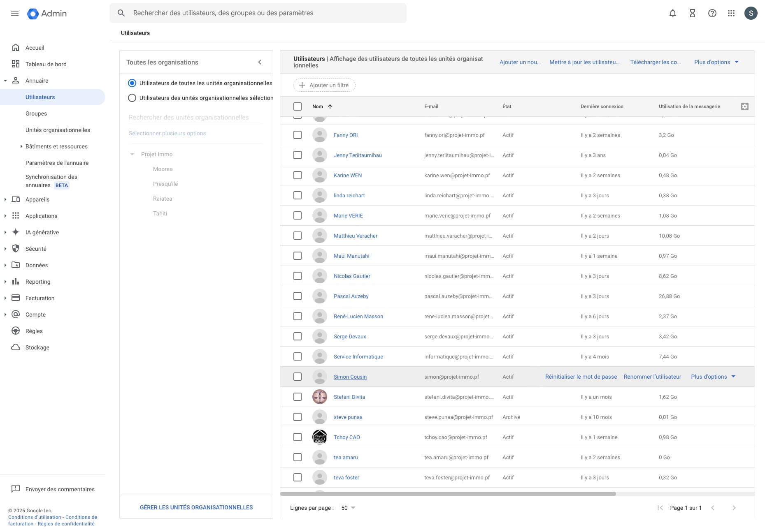Screen dimensions: 765x532
Task: Click the notifications bell icon
Action: point(672,13)
